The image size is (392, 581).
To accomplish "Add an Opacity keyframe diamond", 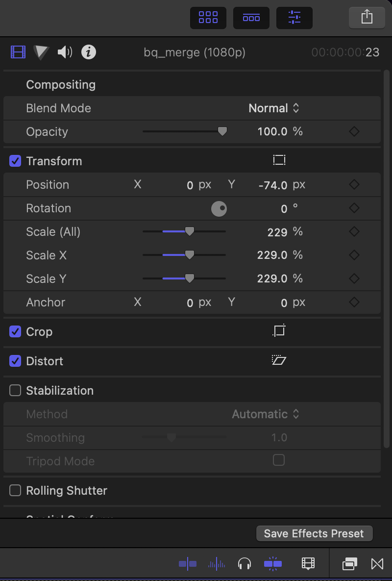I will coord(354,131).
